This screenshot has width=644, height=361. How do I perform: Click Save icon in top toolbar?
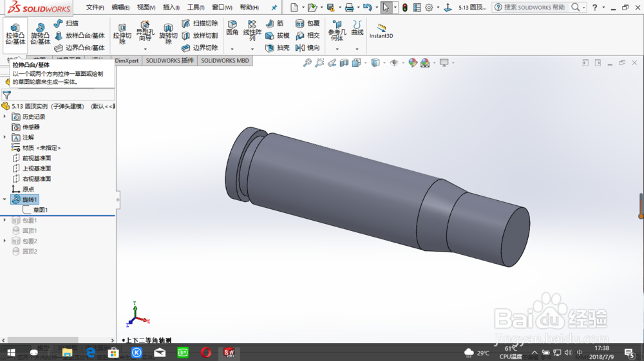tap(330, 7)
